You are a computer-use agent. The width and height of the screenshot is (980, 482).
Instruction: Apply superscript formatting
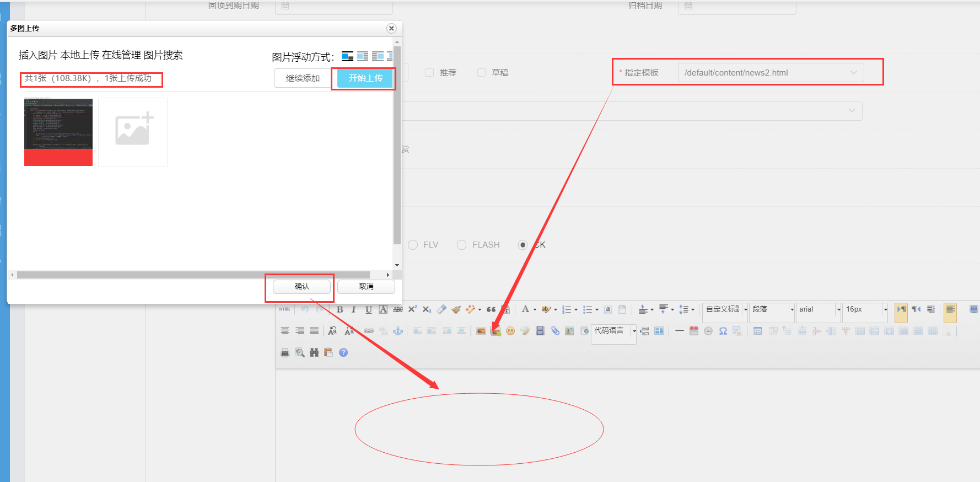coord(412,309)
